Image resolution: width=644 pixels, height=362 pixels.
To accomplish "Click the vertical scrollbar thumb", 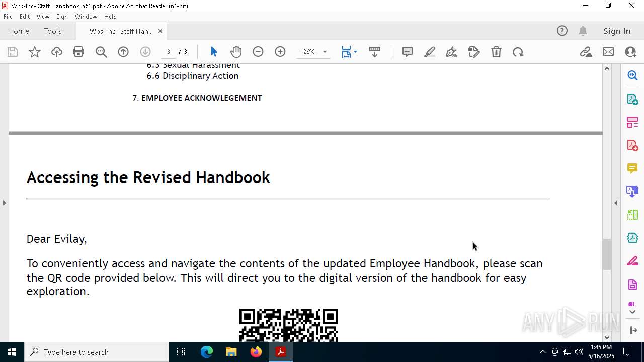I will [607, 254].
